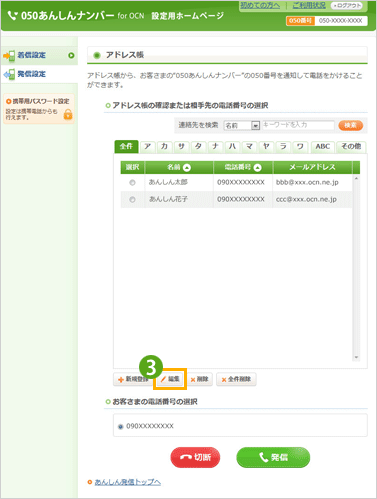Image resolution: width=377 pixels, height=499 pixels.
Task: Click the list scrollbar down arrow
Action: tap(356, 357)
